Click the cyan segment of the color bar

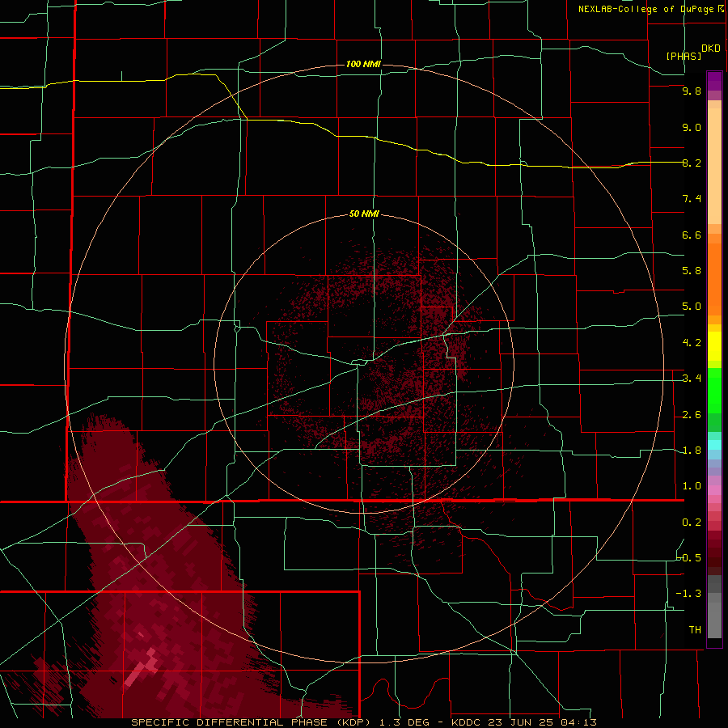pyautogui.click(x=714, y=444)
